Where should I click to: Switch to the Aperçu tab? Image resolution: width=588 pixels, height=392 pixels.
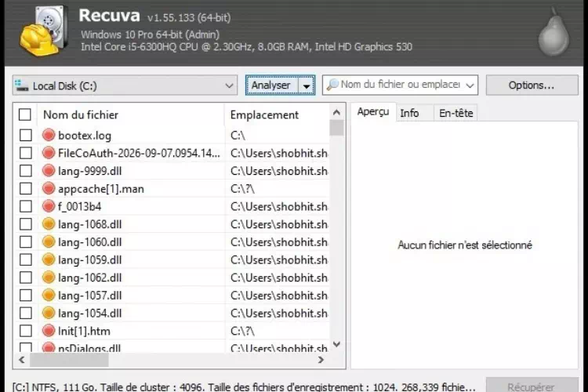point(373,112)
